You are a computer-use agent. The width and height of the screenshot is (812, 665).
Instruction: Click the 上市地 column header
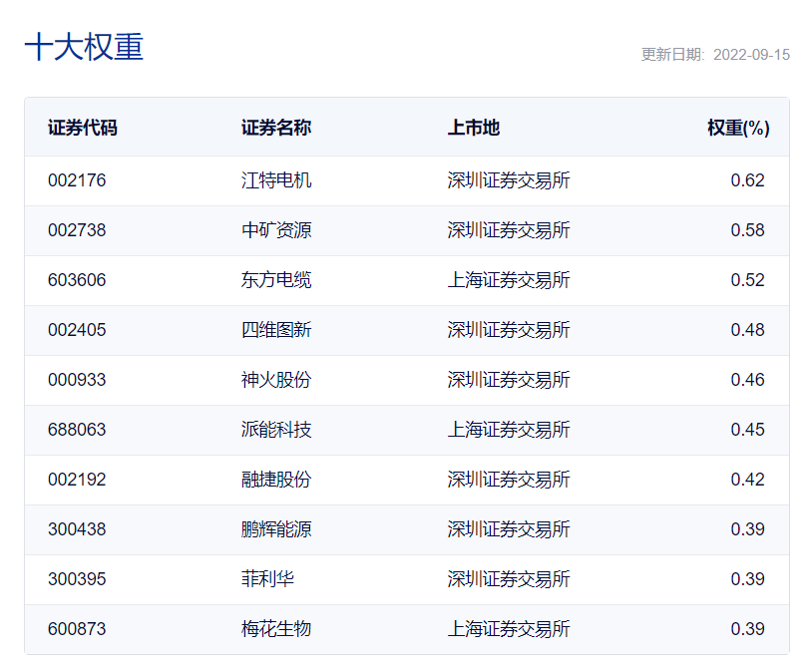[x=474, y=128]
